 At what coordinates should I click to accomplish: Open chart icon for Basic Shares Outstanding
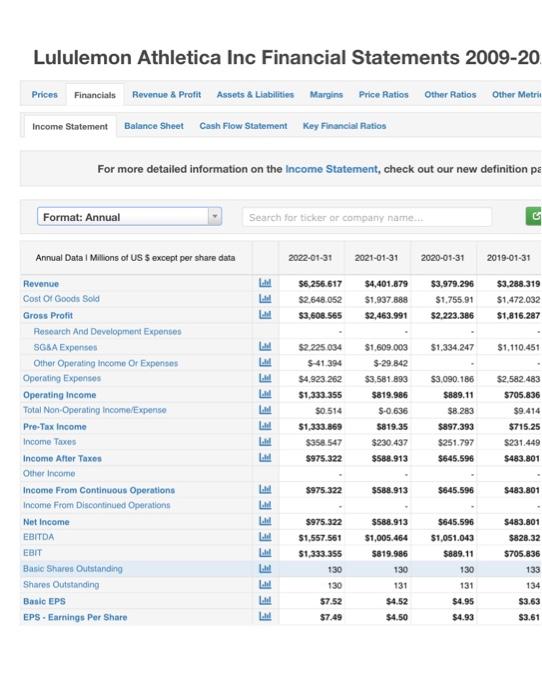[x=265, y=569]
